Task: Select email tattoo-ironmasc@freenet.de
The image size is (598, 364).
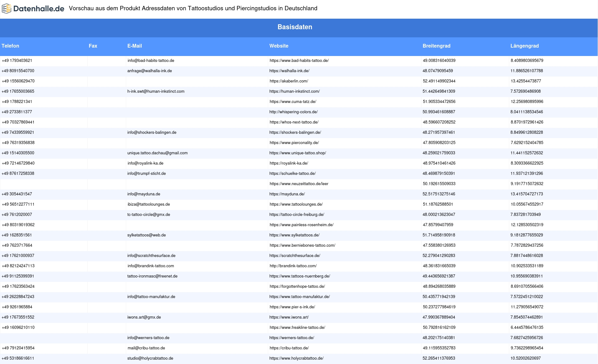Action: (x=152, y=276)
